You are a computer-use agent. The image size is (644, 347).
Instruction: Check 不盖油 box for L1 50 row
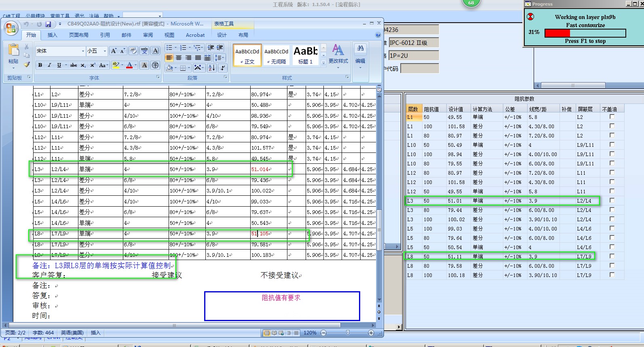[612, 116]
